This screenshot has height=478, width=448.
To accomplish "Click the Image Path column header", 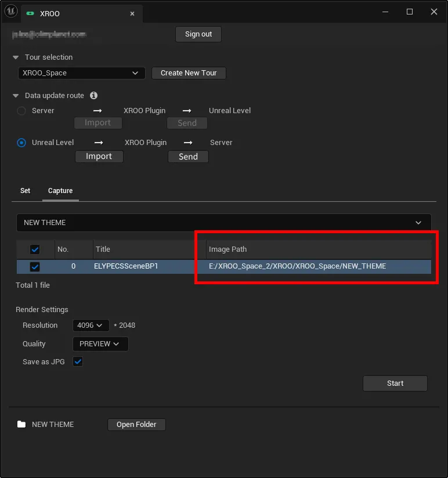I will [319, 249].
